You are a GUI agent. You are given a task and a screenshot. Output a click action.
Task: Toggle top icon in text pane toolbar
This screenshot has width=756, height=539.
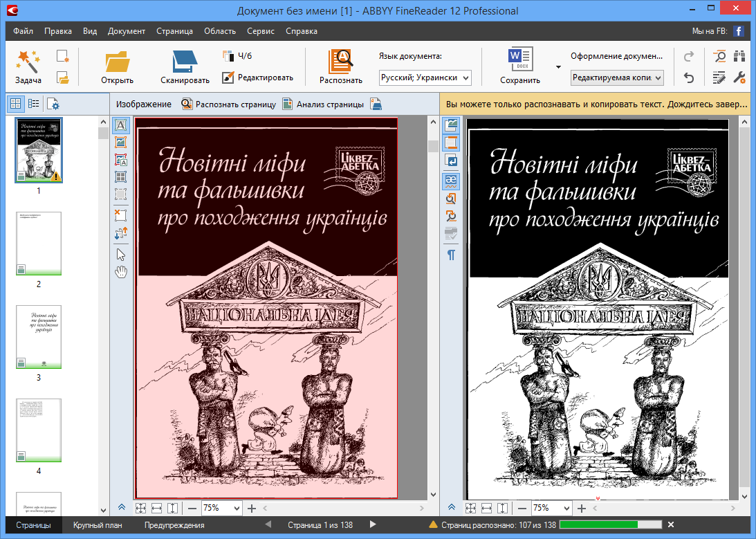pos(451,125)
